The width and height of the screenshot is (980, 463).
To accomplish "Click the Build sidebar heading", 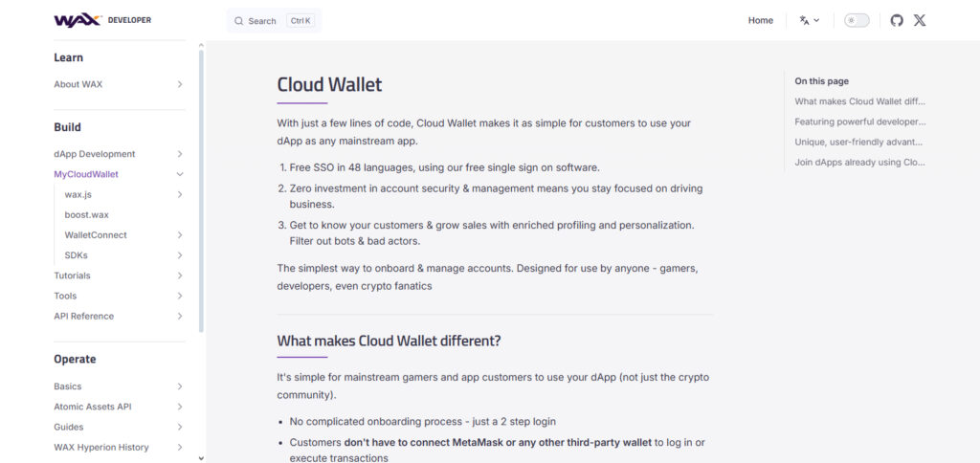I will [x=68, y=127].
